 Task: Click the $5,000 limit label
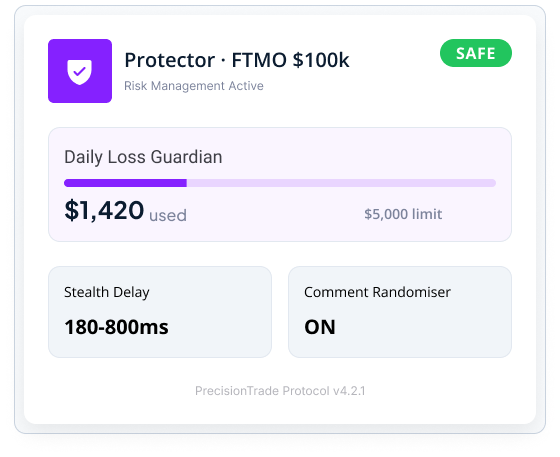coord(403,214)
